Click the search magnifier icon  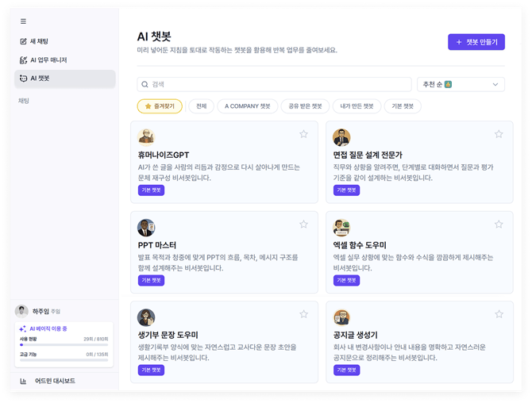coord(145,84)
